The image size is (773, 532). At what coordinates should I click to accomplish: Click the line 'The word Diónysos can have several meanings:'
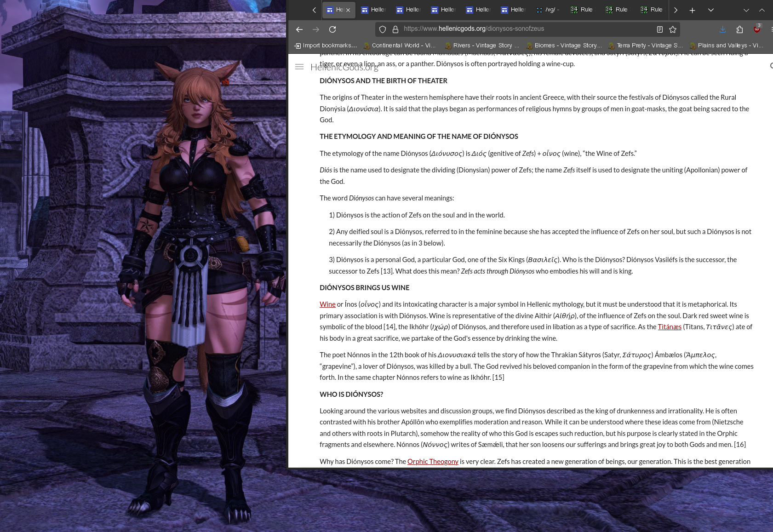[387, 198]
